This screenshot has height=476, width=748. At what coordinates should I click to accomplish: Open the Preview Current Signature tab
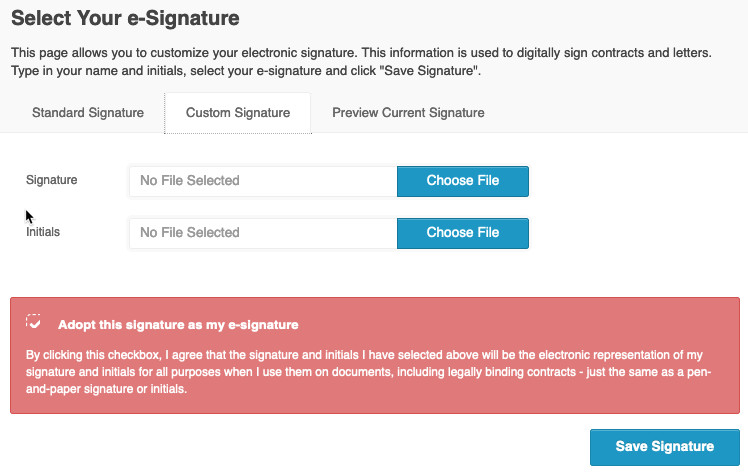point(408,113)
